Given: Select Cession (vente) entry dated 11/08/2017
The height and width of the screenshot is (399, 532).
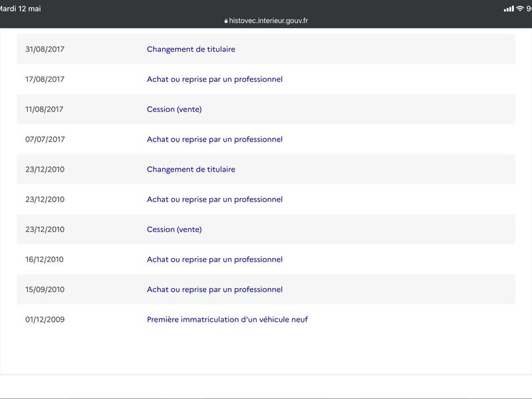Looking at the screenshot, I should 174,109.
